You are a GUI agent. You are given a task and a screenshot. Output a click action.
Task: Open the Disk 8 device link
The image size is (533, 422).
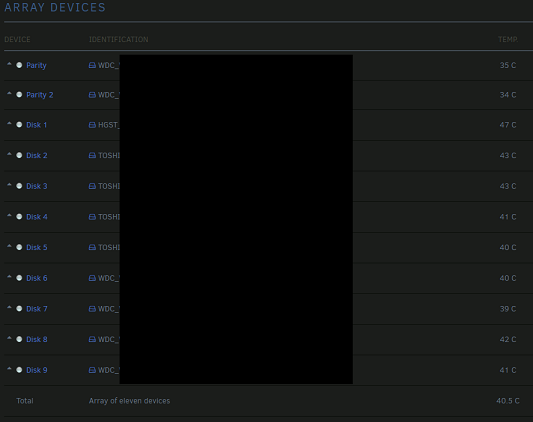[37, 339]
